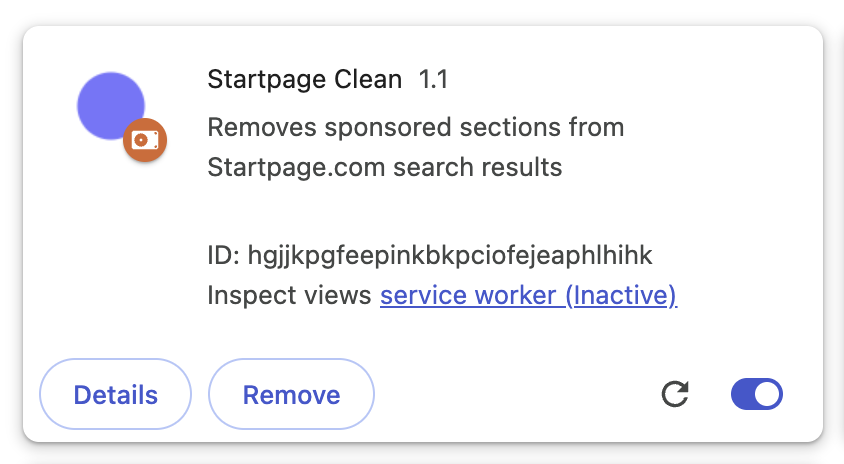The width and height of the screenshot is (844, 464).
Task: Click the "ID:" label
Action: coord(223,255)
